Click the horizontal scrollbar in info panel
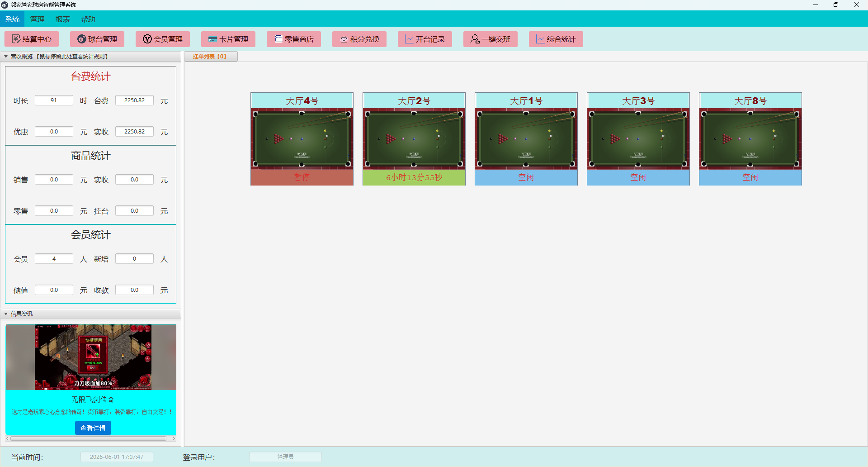This screenshot has width=868, height=467. tap(89, 438)
